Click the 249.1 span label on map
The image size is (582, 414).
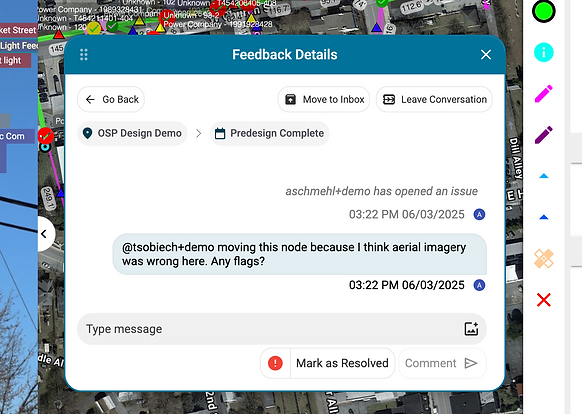tap(48, 199)
